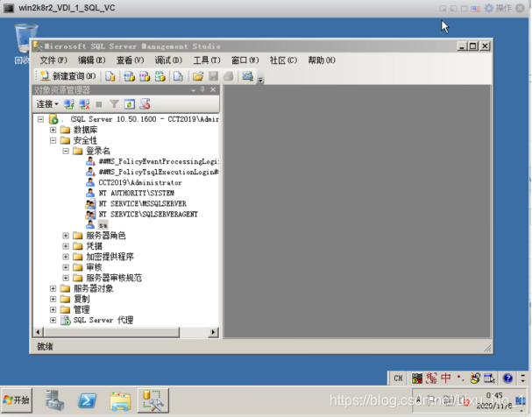Screen dimensions: 532x417
Task: Click the Object Explorer sync/script icon
Action: click(x=145, y=104)
